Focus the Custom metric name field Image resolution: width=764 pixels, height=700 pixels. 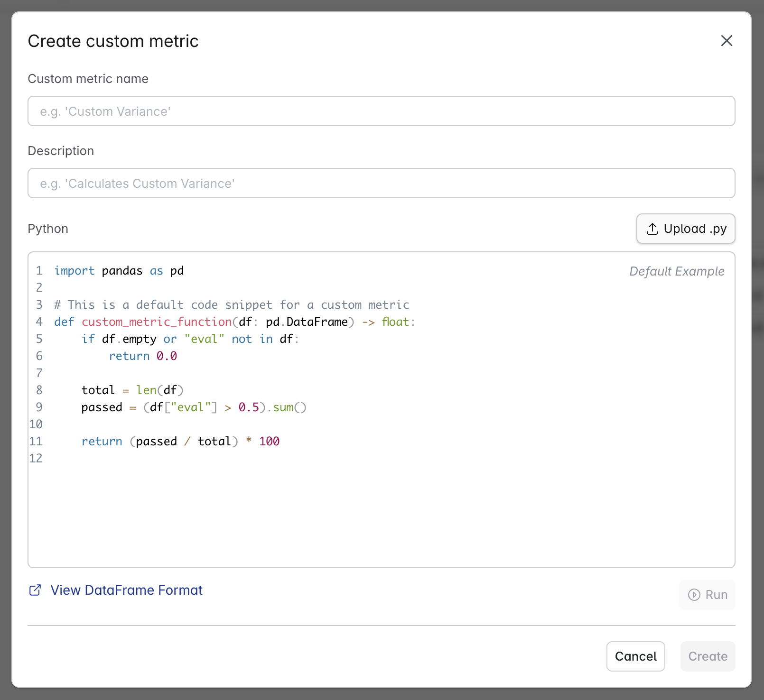click(381, 111)
